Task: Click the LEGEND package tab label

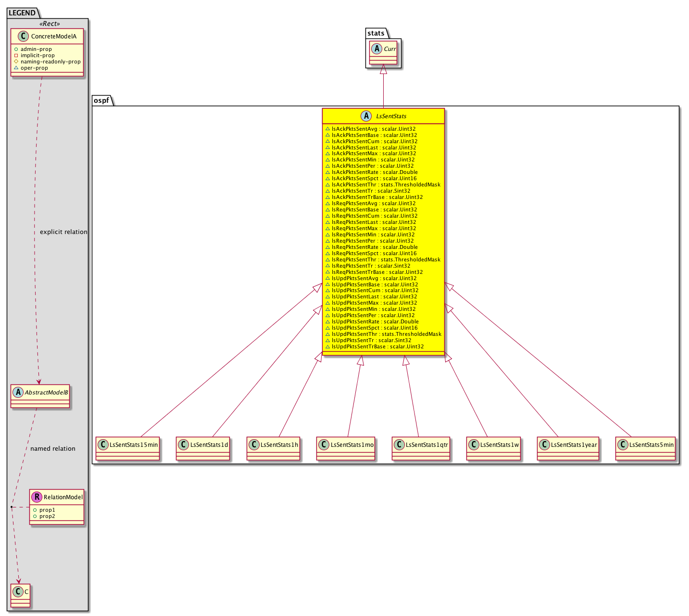Action: (22, 13)
